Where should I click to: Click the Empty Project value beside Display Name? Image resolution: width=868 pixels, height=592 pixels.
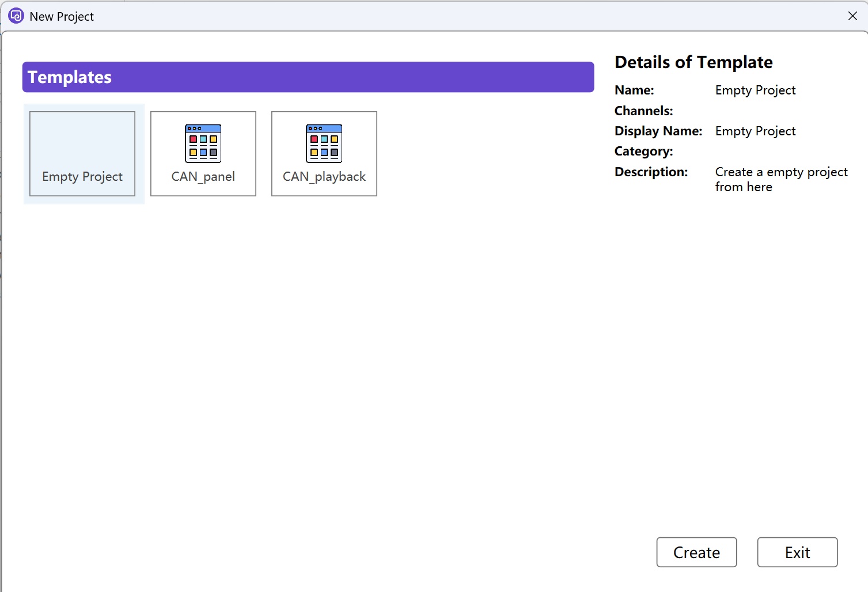pyautogui.click(x=755, y=131)
